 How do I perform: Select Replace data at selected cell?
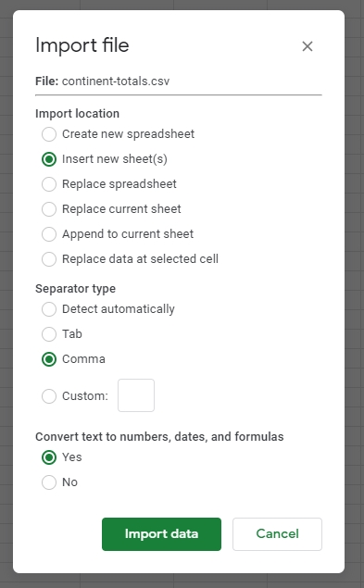[x=49, y=259]
